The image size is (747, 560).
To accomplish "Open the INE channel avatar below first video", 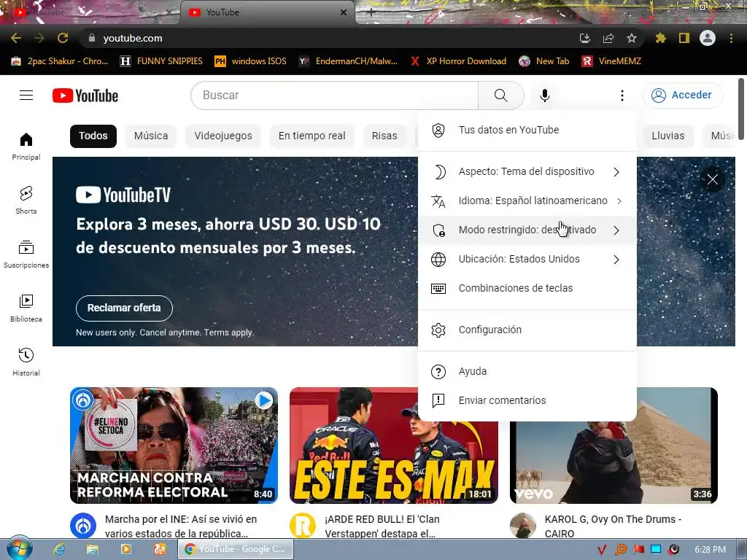I will click(x=83, y=526).
